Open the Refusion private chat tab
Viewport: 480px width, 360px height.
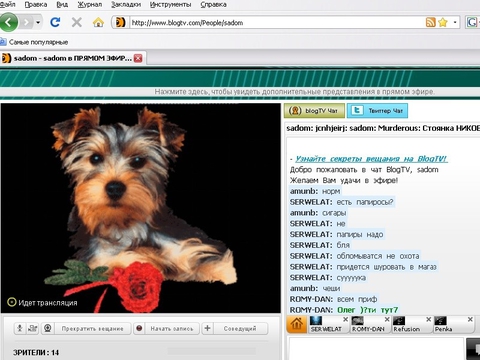tap(408, 325)
